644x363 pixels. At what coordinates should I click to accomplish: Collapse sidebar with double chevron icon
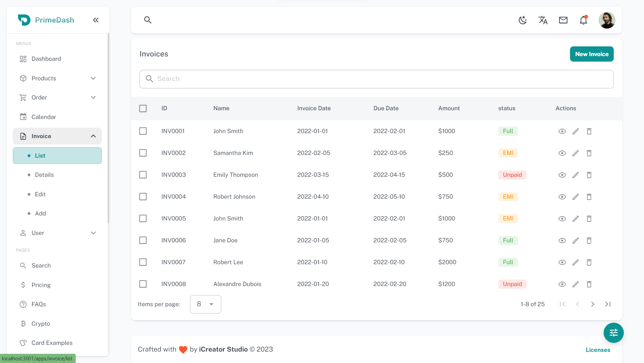(x=96, y=20)
